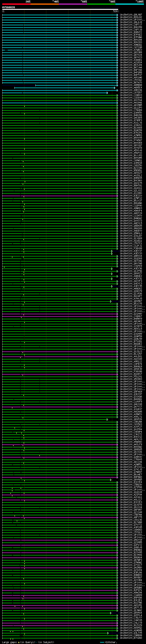Select the query name AV560828
Viewport: 146px width, 644px height.
point(8,8)
